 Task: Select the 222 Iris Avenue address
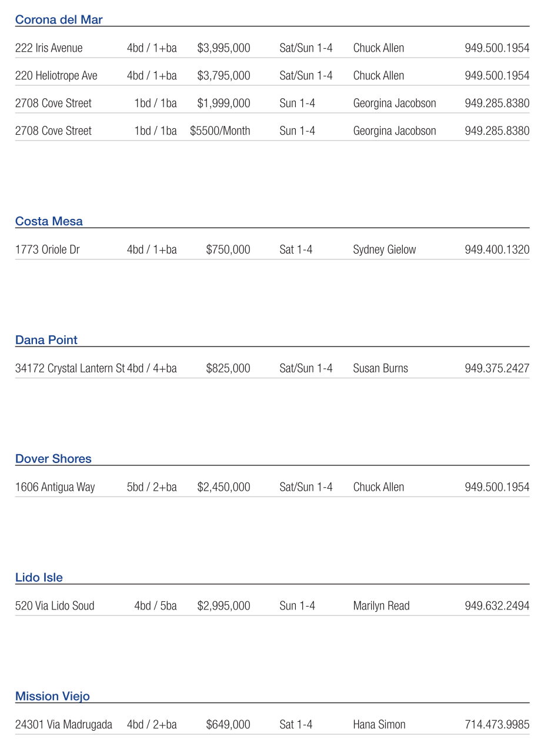coord(49,48)
